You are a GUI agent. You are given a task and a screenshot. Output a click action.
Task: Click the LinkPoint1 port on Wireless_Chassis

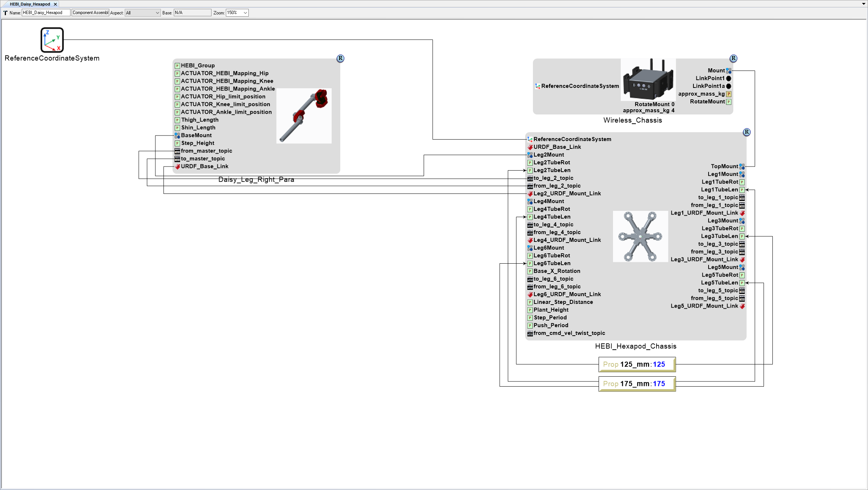(x=728, y=78)
